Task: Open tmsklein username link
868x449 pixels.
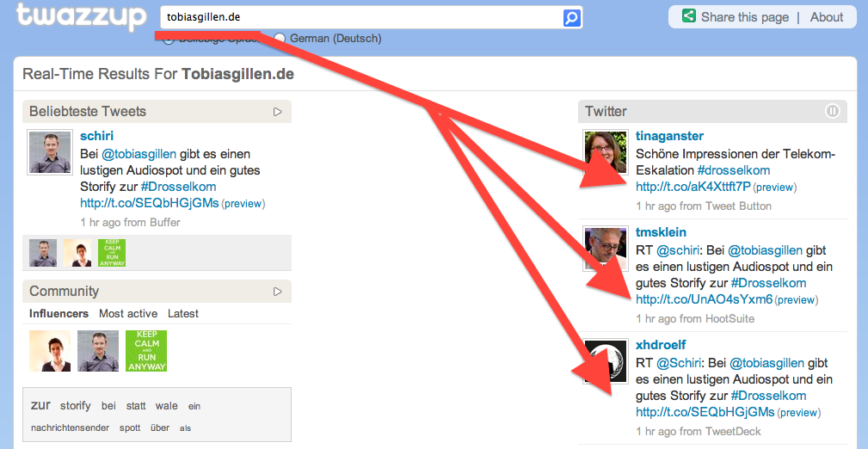Action: coord(661,232)
